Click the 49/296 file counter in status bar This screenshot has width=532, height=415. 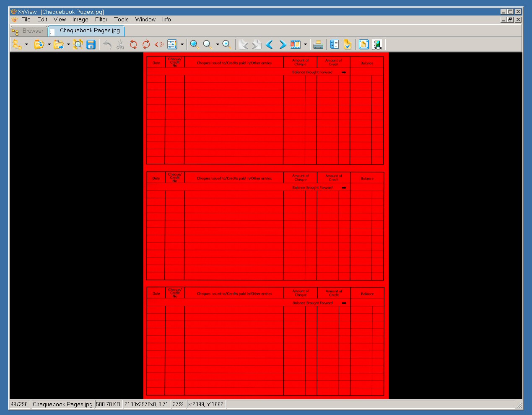19,405
